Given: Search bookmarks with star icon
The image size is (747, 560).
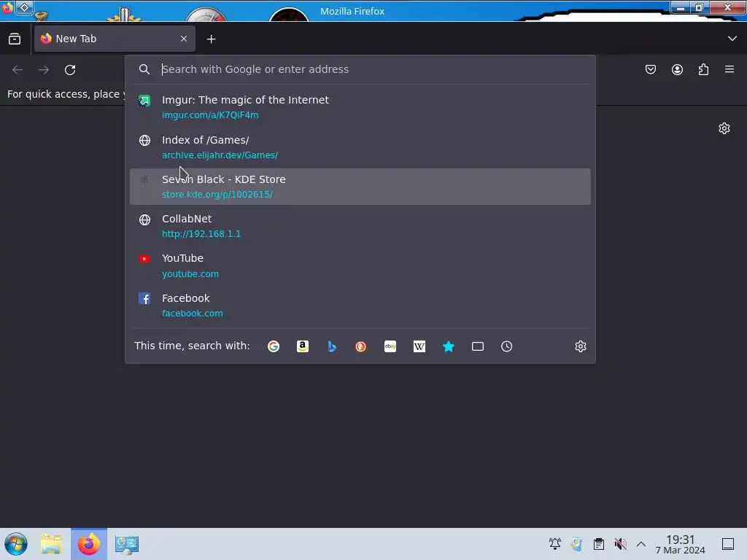Looking at the screenshot, I should point(449,346).
